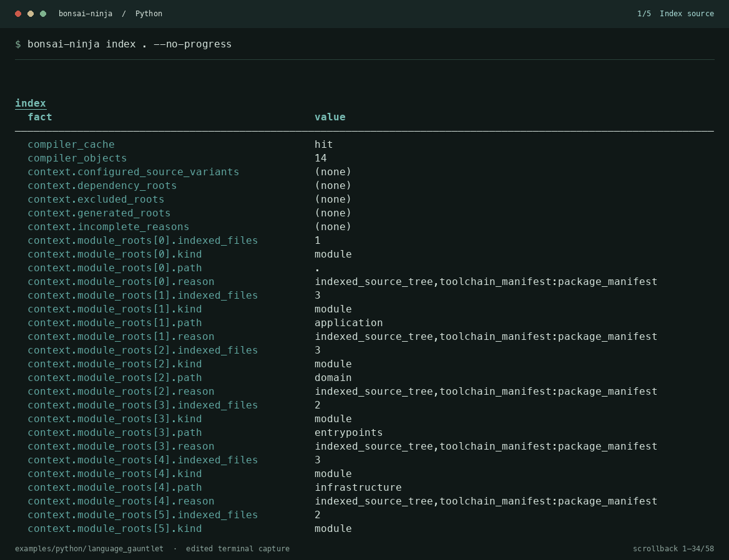Viewport: 729px width, 560px height.
Task: Select the domain path value
Action: click(333, 378)
